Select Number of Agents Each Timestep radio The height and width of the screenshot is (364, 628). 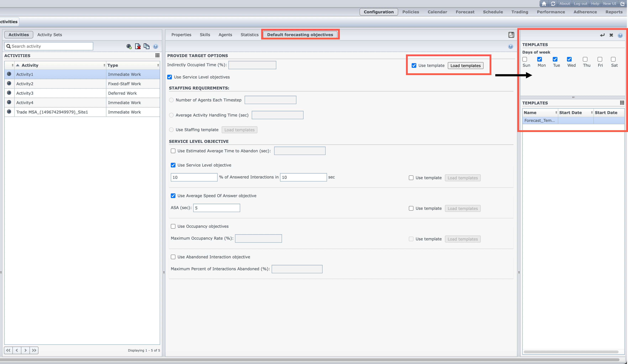tap(171, 100)
